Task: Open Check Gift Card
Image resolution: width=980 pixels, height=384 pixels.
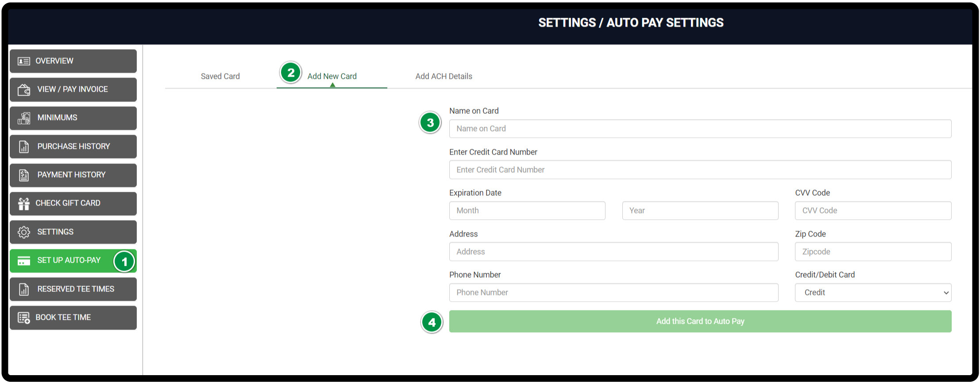Action: (x=73, y=203)
